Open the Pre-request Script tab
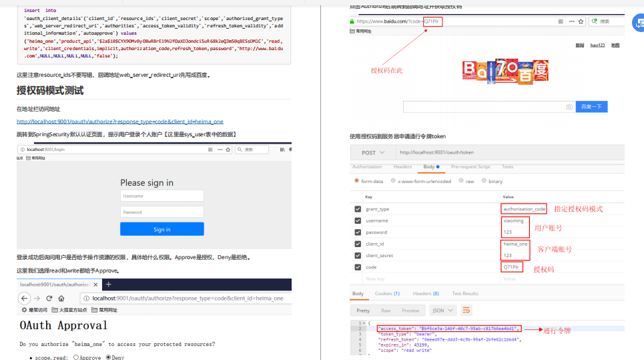This screenshot has height=360, width=644. [x=470, y=167]
